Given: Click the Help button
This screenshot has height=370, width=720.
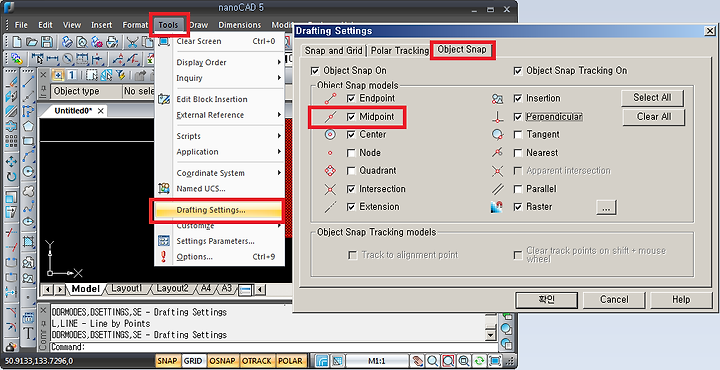Looking at the screenshot, I should pos(681,300).
